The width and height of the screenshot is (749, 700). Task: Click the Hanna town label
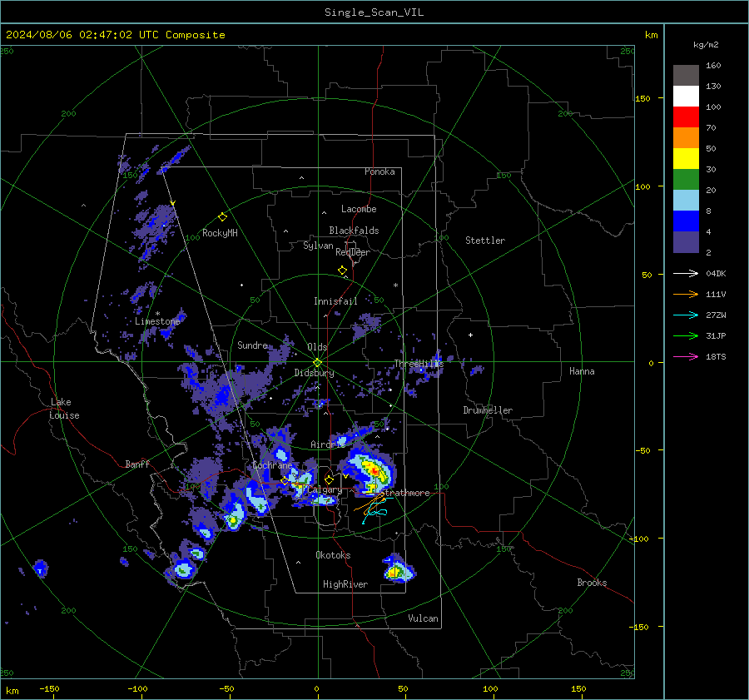point(582,371)
